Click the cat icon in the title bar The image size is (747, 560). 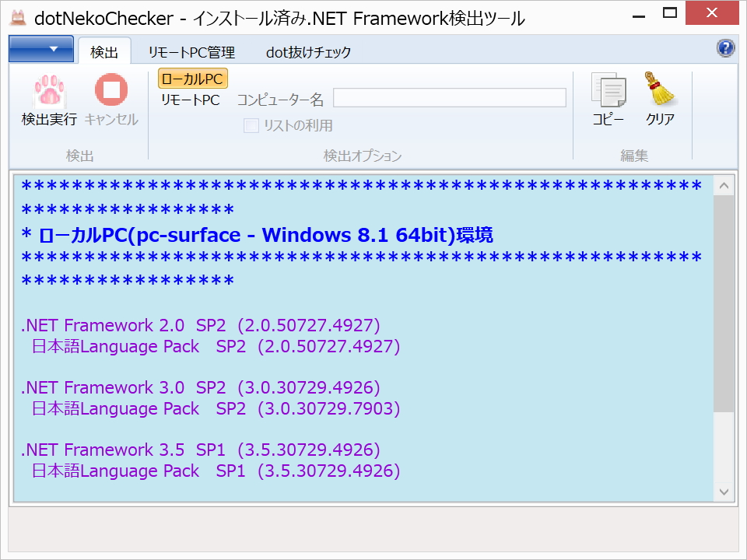[19, 16]
